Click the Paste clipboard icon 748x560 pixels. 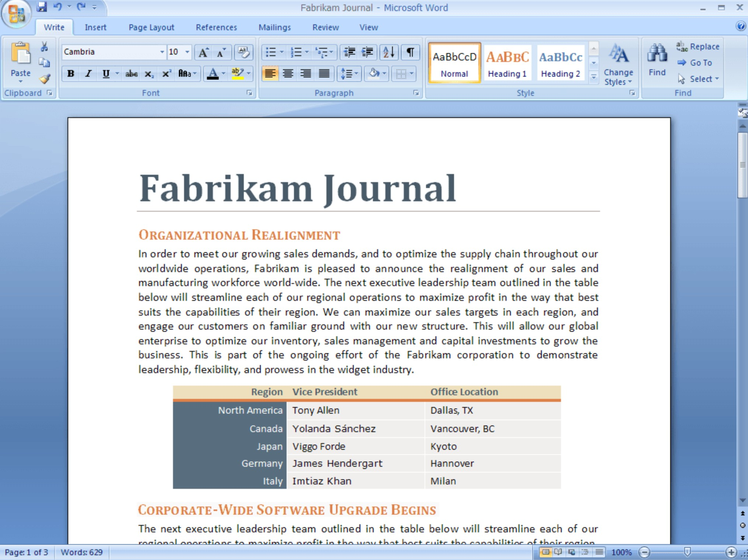[21, 54]
